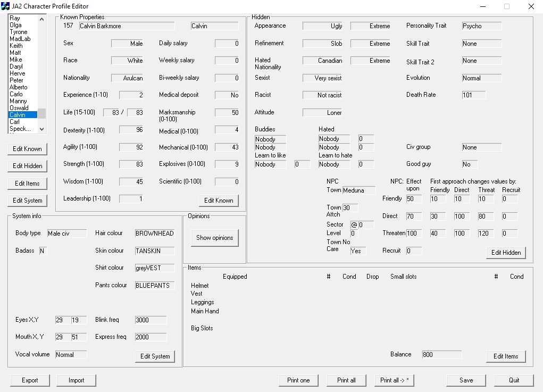Select Carl in the character list
The height and width of the screenshot is (392, 543).
click(x=22, y=122)
